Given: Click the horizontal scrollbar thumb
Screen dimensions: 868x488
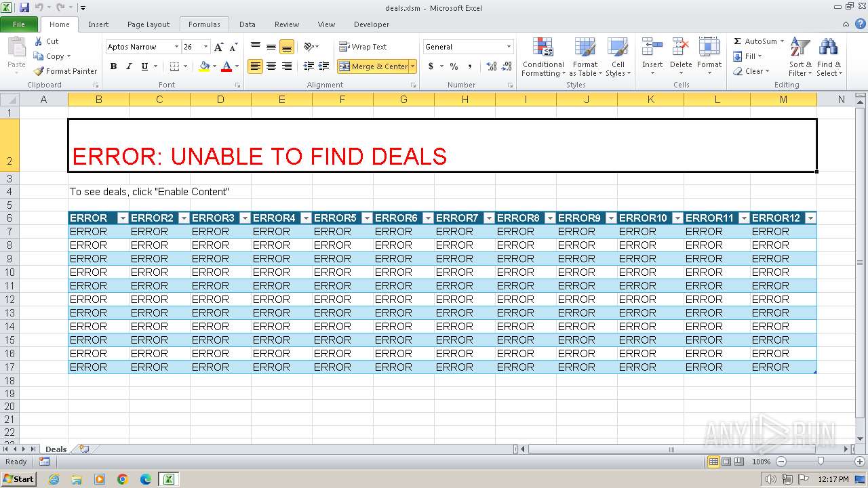Looking at the screenshot, I should click(x=671, y=449).
